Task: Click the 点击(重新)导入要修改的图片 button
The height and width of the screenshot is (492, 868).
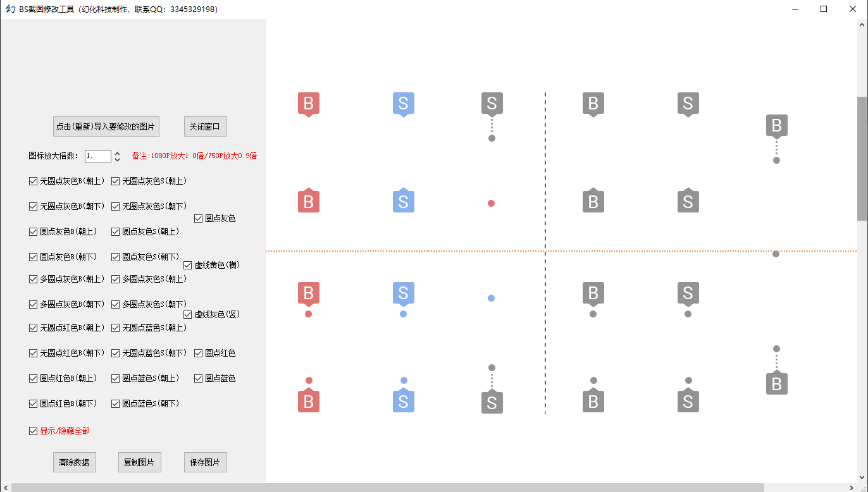Action: pos(106,126)
